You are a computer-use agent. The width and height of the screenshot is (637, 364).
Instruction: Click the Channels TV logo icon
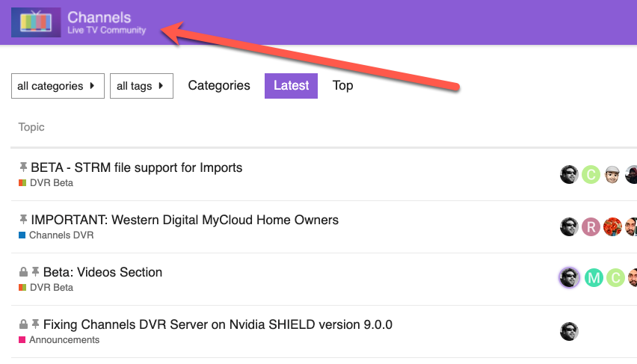tap(36, 22)
